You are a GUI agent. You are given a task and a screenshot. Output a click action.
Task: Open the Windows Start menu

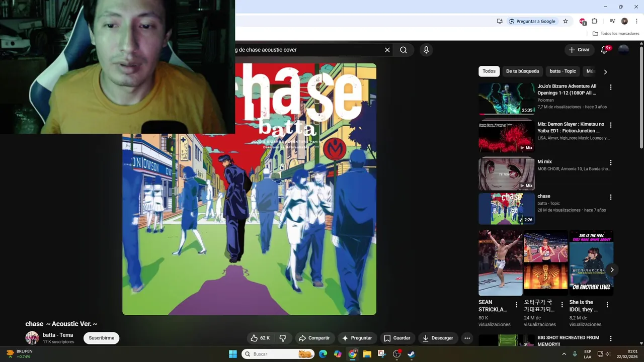(x=233, y=354)
